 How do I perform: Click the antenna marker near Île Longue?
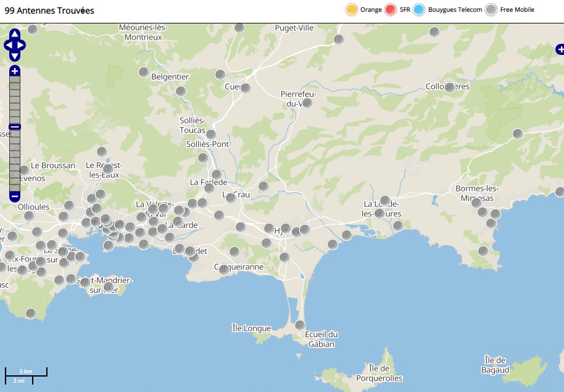coord(300,325)
